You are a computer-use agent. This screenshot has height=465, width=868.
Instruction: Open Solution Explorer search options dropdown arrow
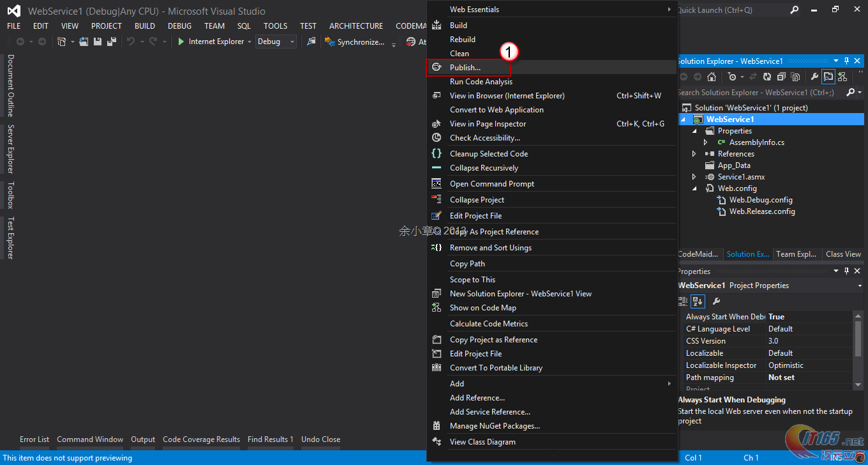860,93
